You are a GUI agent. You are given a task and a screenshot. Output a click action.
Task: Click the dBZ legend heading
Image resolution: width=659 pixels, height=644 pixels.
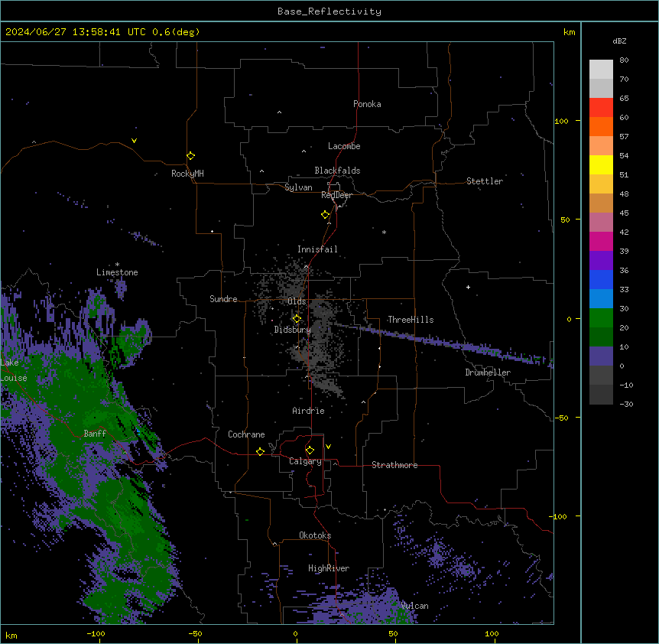[x=619, y=41]
